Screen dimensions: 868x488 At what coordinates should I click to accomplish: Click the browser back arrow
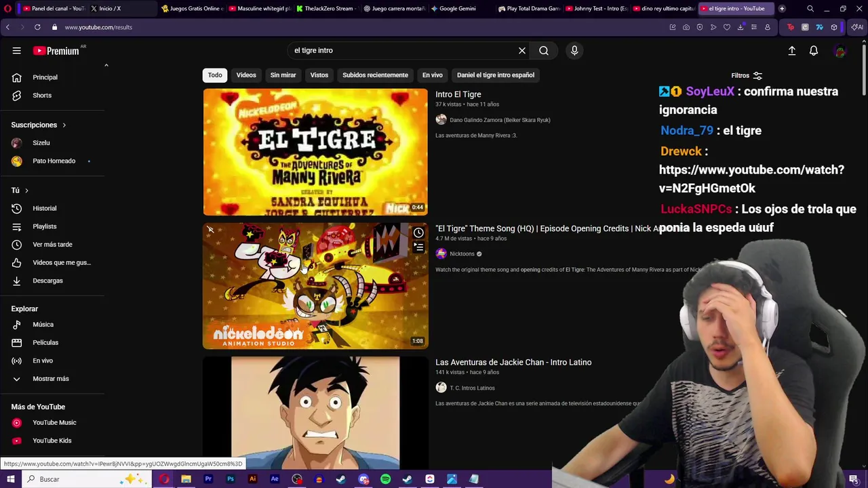click(7, 27)
